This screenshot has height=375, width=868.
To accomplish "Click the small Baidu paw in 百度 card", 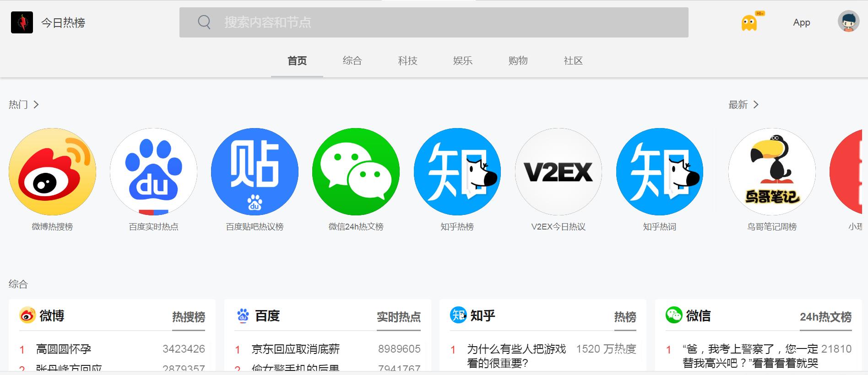I will [x=243, y=315].
